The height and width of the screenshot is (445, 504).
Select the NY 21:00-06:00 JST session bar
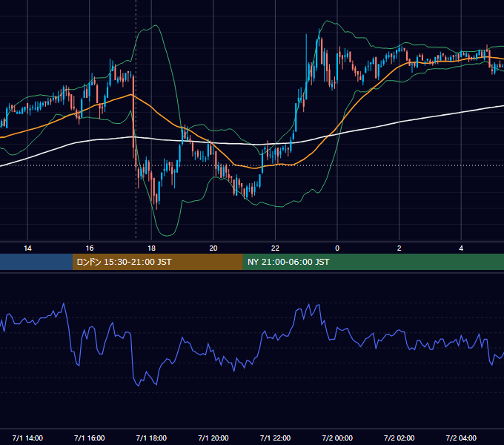pyautogui.click(x=373, y=262)
